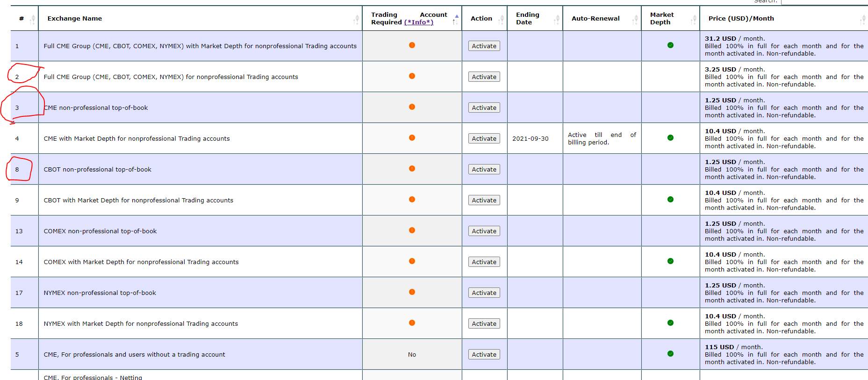Screen dimensions: 868x380
Task: Click the '3.25 USD / month' price
Action: [x=735, y=70]
